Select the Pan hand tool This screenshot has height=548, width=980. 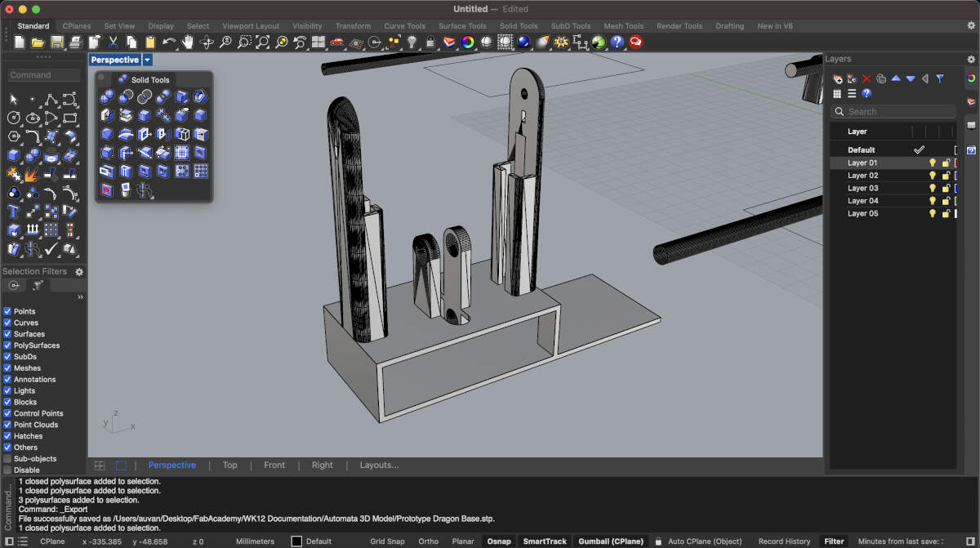click(x=187, y=41)
